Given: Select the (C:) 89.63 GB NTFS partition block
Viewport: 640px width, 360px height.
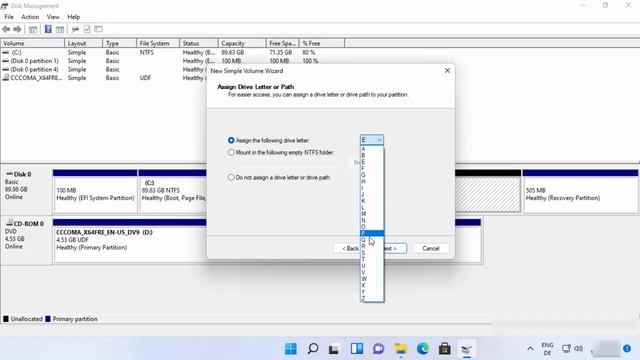Looking at the screenshot, I should [173, 191].
